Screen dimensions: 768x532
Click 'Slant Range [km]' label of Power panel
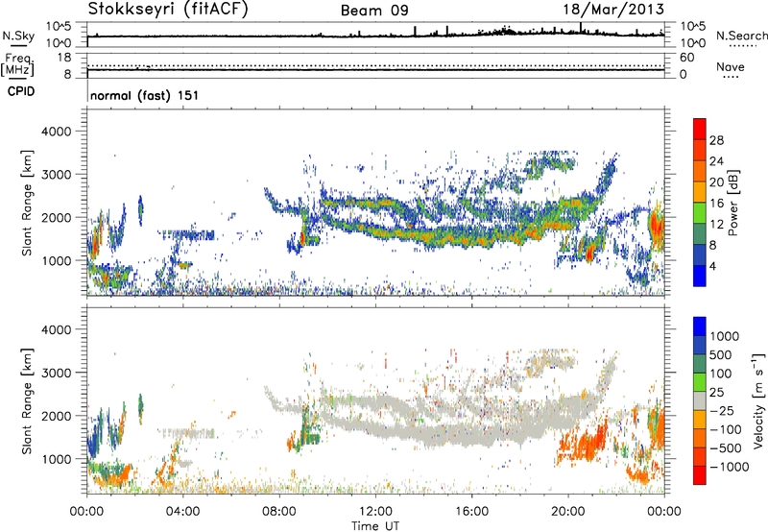coord(27,203)
